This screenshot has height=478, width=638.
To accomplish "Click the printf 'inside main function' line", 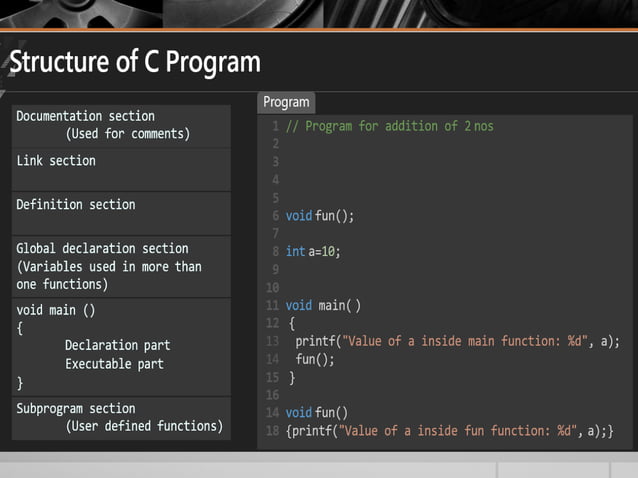I will 457,341.
